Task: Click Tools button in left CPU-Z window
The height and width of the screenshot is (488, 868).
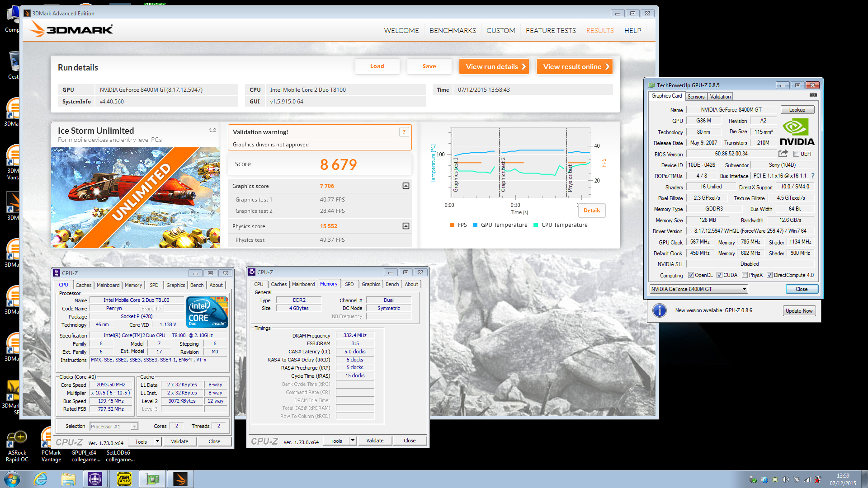Action: [141, 441]
